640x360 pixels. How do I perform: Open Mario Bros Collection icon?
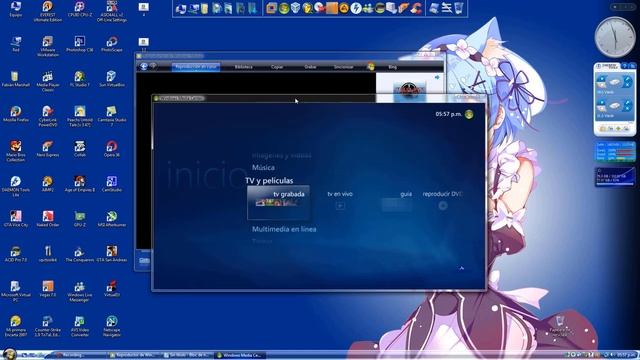click(16, 151)
